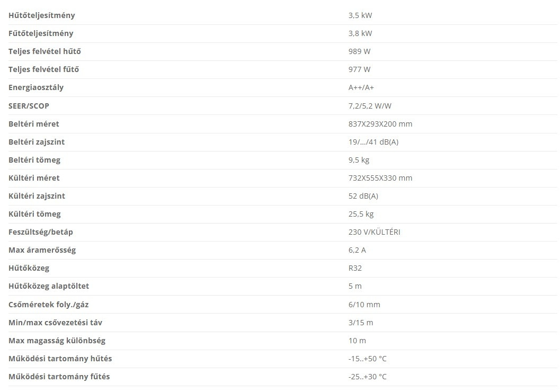Click the Hűtőteljesítmény row label
560x392 pixels.
pyautogui.click(x=42, y=15)
